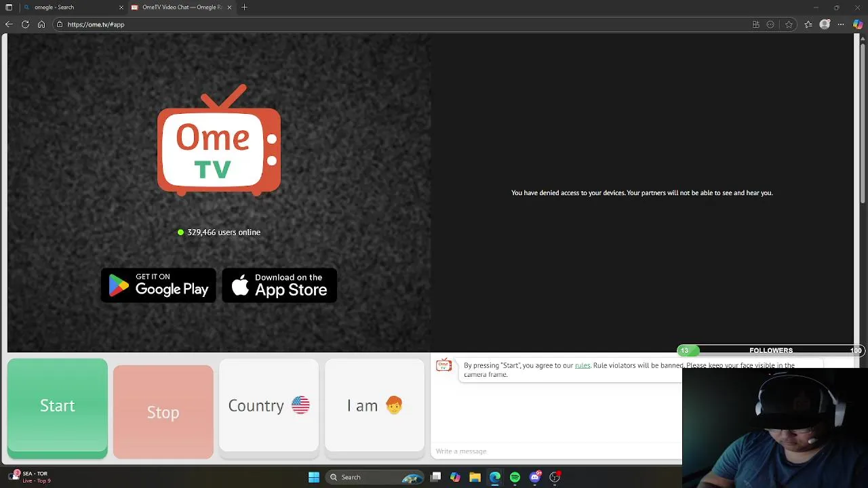Click the OmeTV avatar icon in chat
868x488 pixels.
444,366
